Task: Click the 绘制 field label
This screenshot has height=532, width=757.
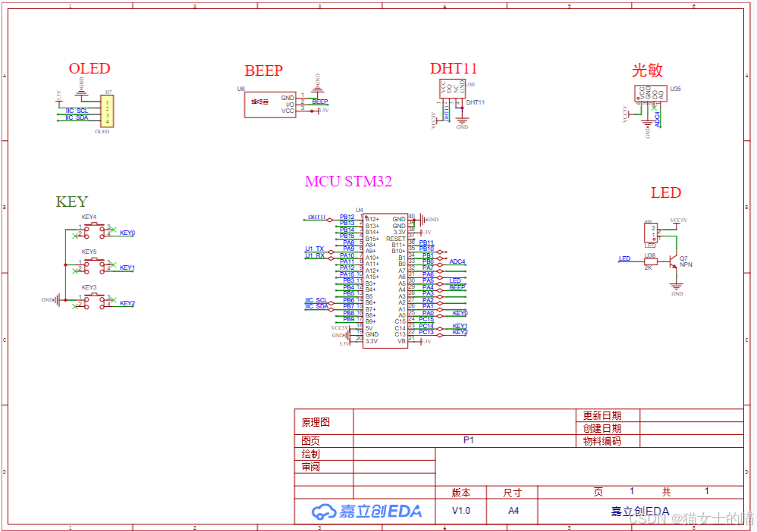Action: click(310, 454)
